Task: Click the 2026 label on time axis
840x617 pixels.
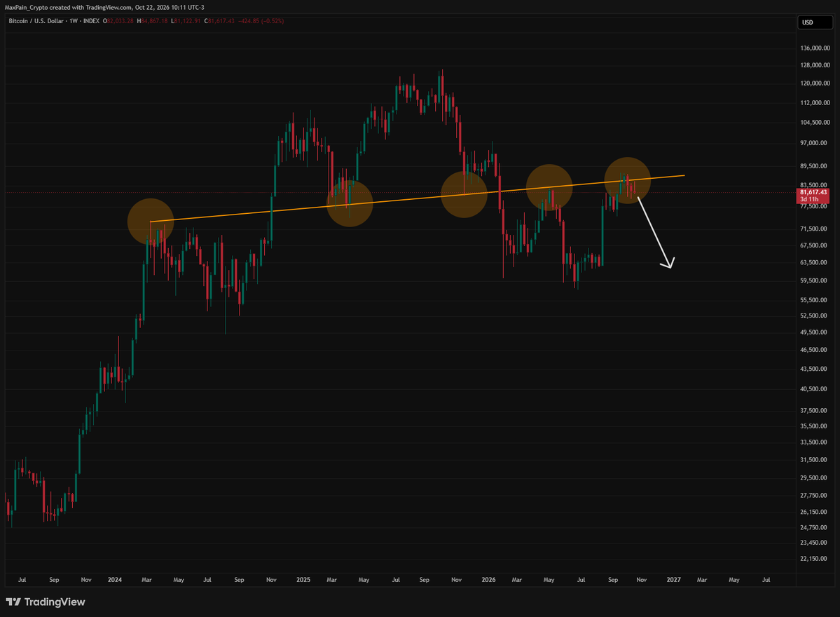Action: tap(488, 579)
